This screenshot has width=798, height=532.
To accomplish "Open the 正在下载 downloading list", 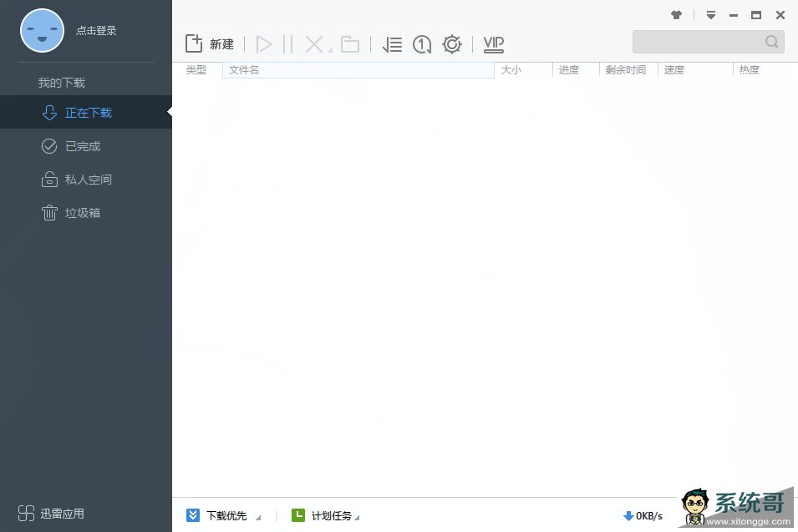I will coord(85,112).
